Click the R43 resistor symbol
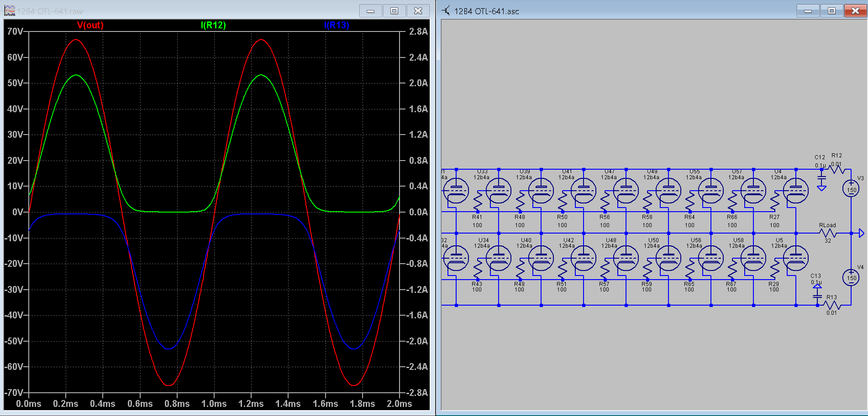 [x=478, y=269]
